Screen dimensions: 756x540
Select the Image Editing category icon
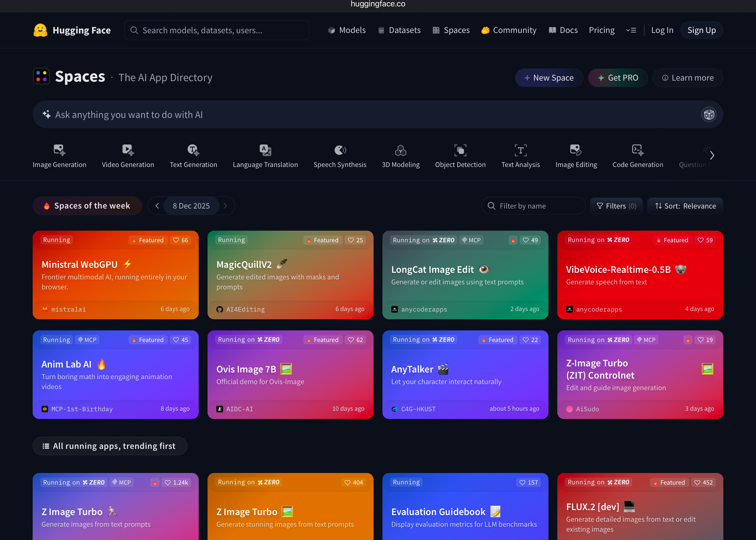pos(576,150)
